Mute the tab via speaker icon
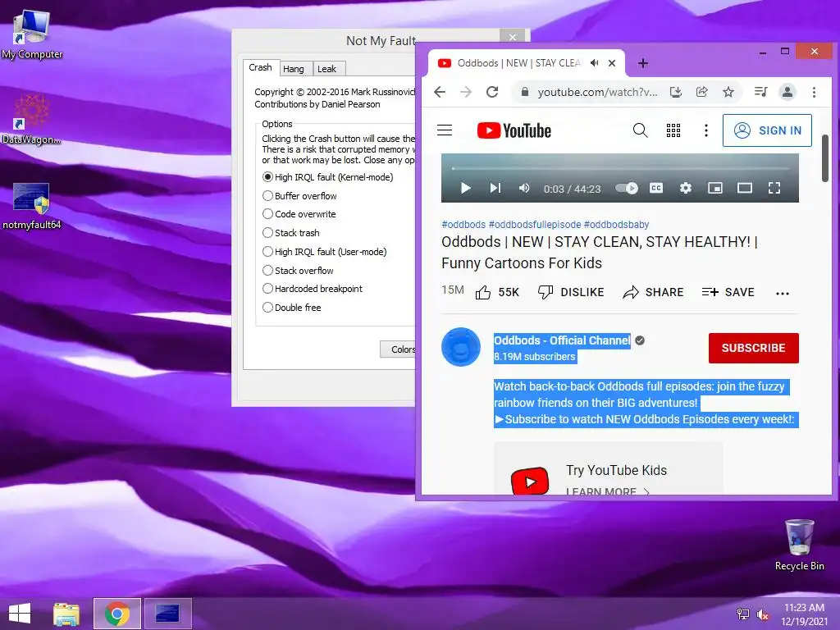This screenshot has height=630, width=840. [594, 63]
